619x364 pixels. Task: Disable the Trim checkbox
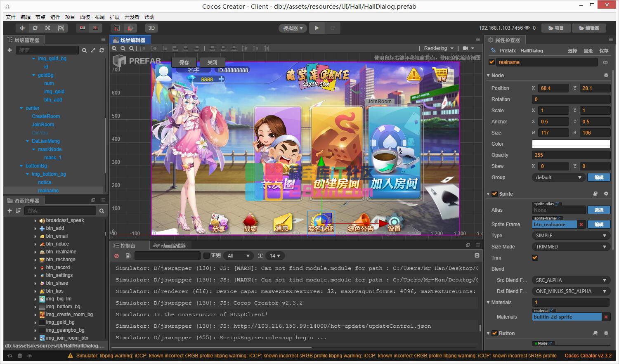pos(535,258)
